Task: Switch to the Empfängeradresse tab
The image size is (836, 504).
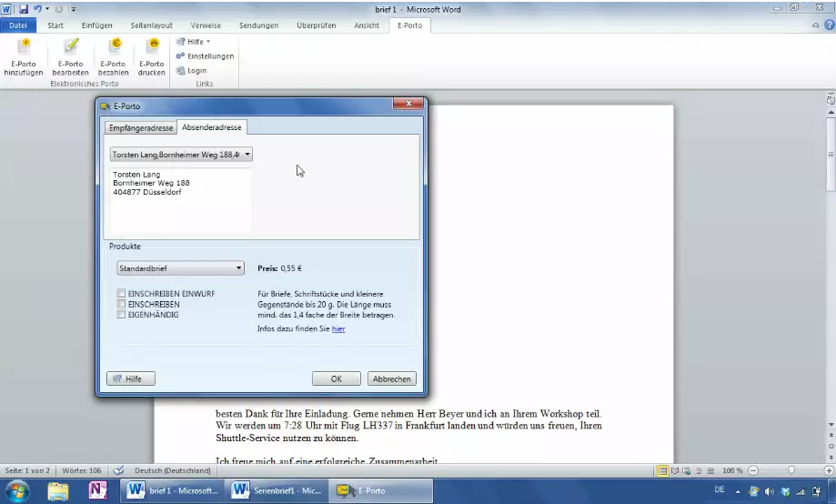Action: [140, 127]
